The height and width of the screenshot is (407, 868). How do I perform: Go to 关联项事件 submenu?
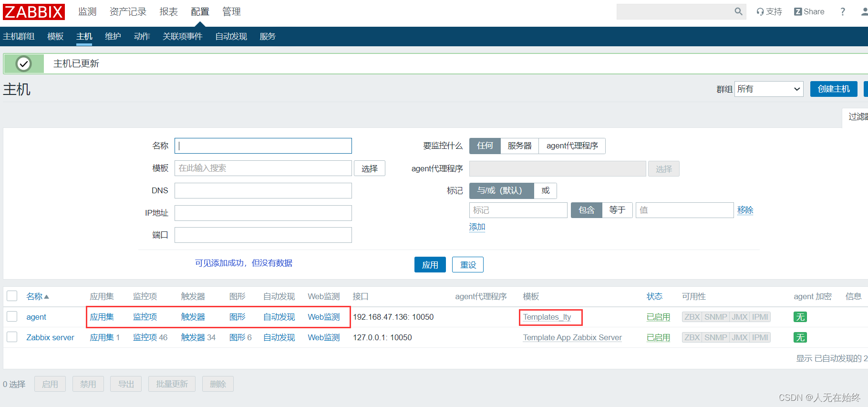[183, 37]
